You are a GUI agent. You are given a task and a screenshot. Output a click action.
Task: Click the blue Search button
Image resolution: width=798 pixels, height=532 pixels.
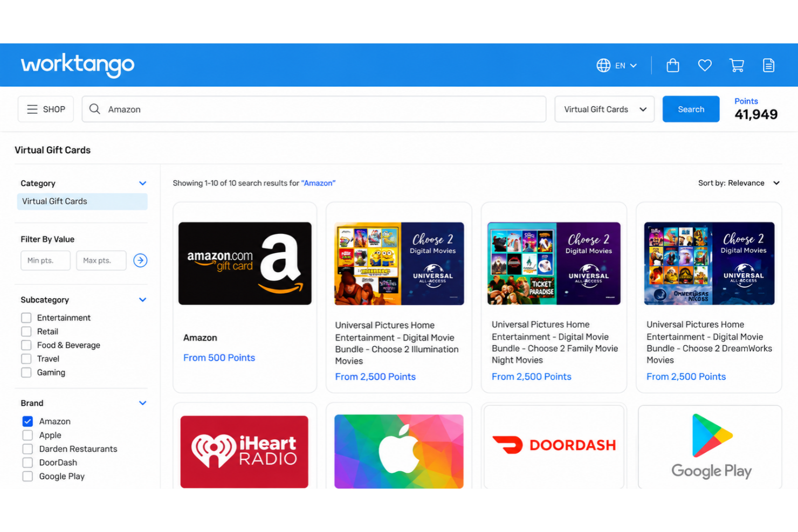pos(691,109)
